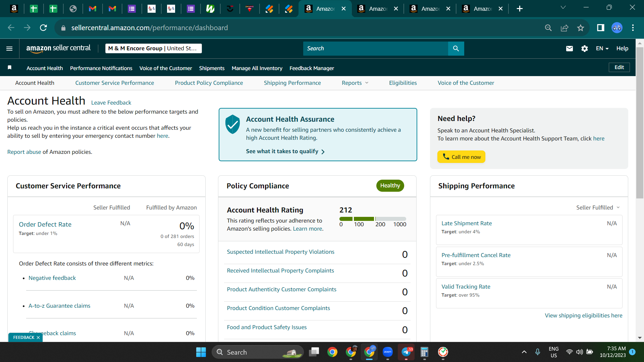Open the M & M Encore Group account switcher
This screenshot has height=362, width=644.
[x=154, y=49]
